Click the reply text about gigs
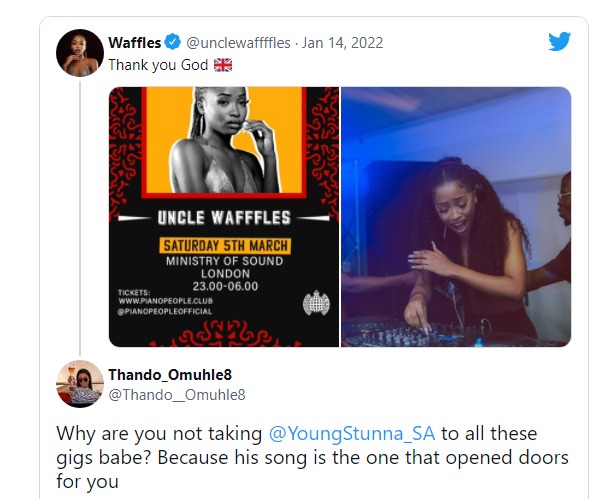The image size is (616, 499). (x=312, y=457)
